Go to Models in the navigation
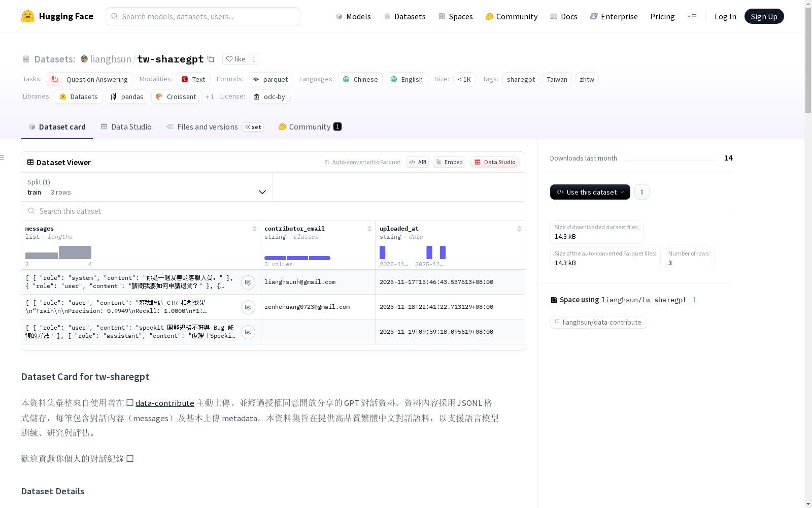The image size is (812, 508). point(353,16)
